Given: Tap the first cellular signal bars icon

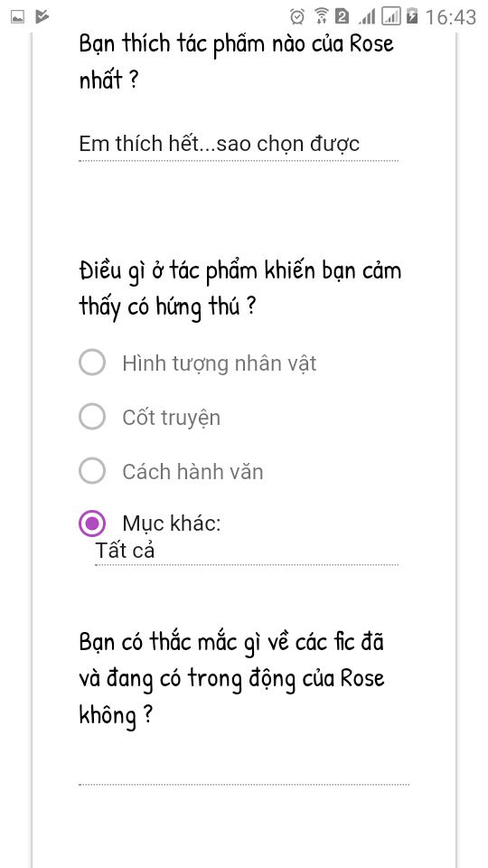Looking at the screenshot, I should 367,17.
